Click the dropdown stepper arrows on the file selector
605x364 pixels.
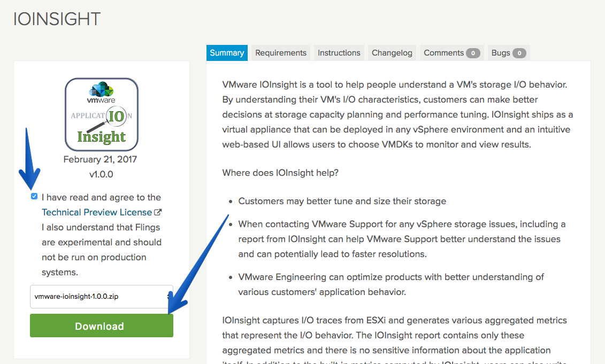click(x=169, y=297)
